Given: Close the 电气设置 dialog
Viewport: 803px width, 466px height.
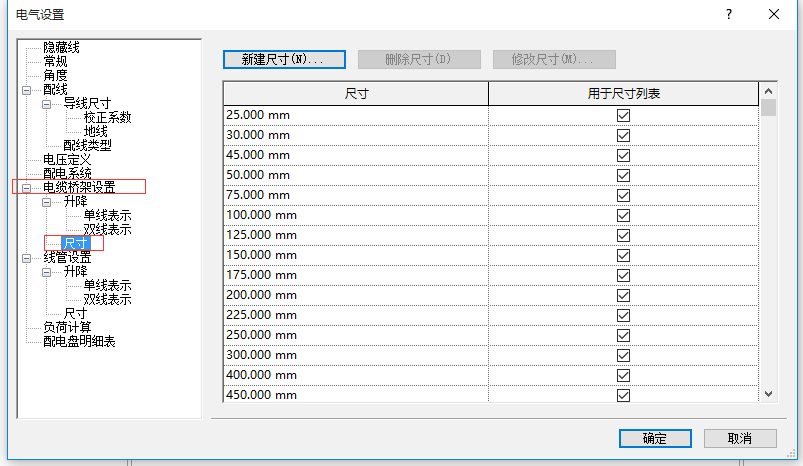Looking at the screenshot, I should pyautogui.click(x=774, y=14).
